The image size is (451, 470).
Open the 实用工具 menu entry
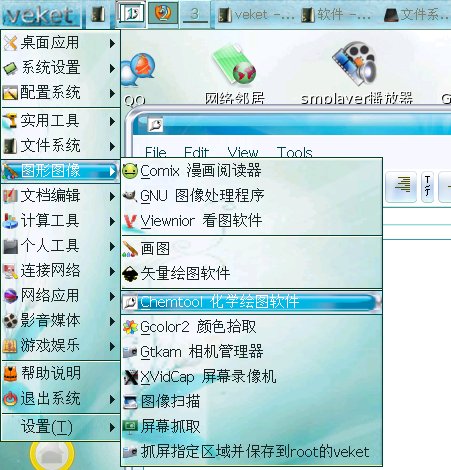[x=60, y=121]
